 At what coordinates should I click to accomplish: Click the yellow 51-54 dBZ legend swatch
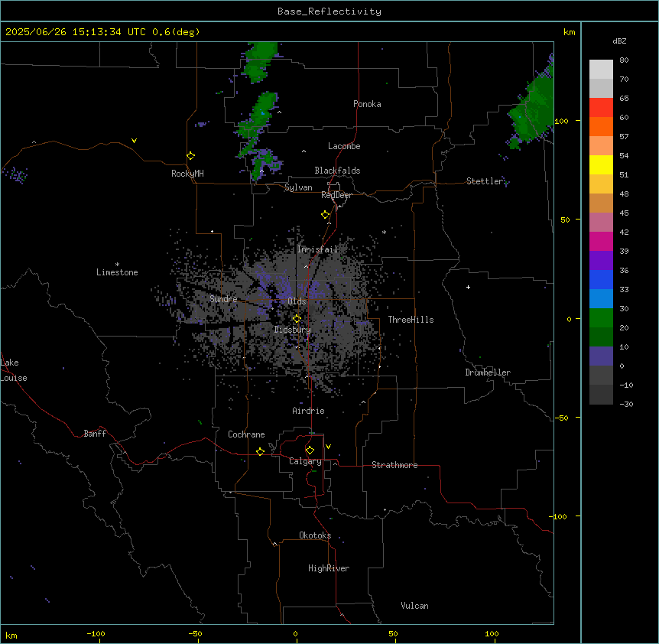tap(601, 165)
